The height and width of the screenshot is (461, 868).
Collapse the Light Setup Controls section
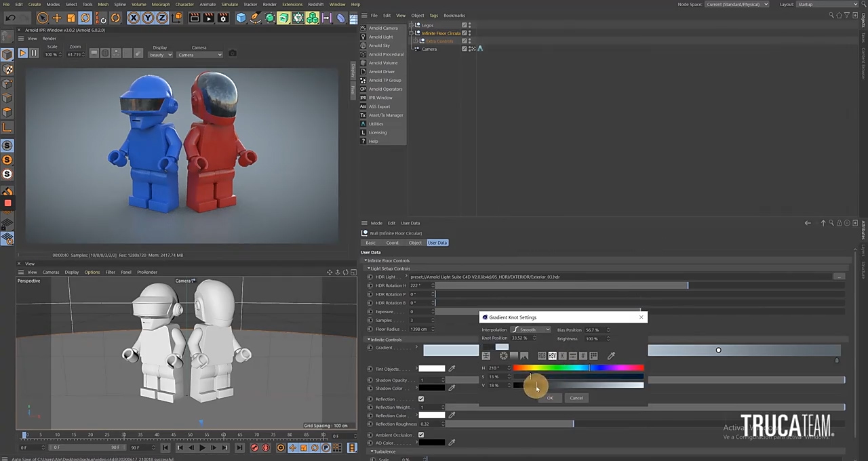tap(368, 268)
